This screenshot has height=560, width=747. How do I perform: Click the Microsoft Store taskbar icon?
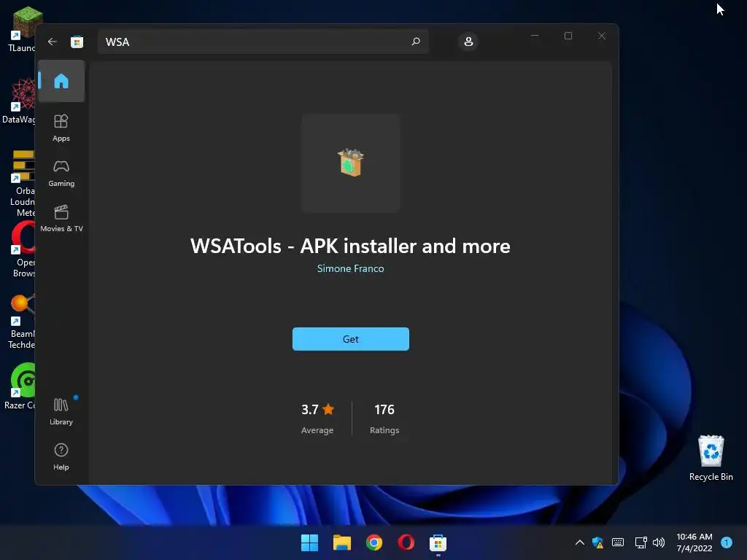point(438,542)
